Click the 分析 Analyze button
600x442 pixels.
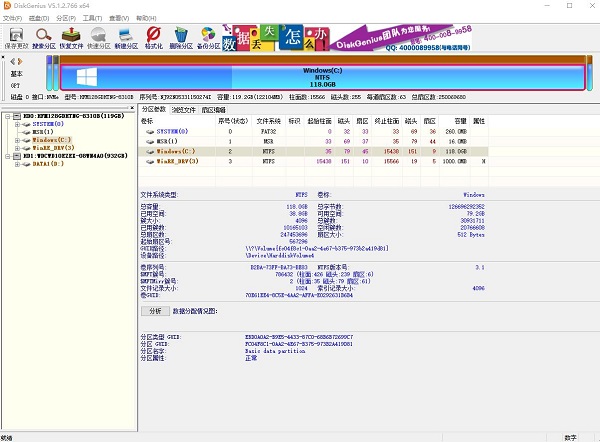[155, 311]
